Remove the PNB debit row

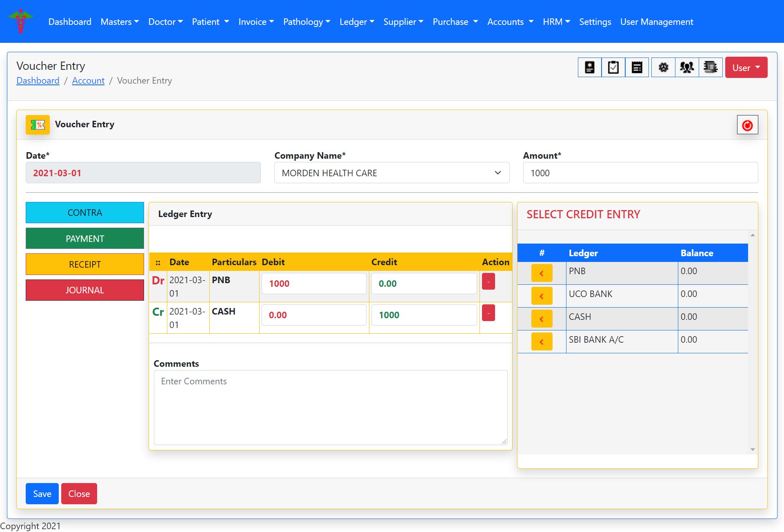pyautogui.click(x=488, y=282)
